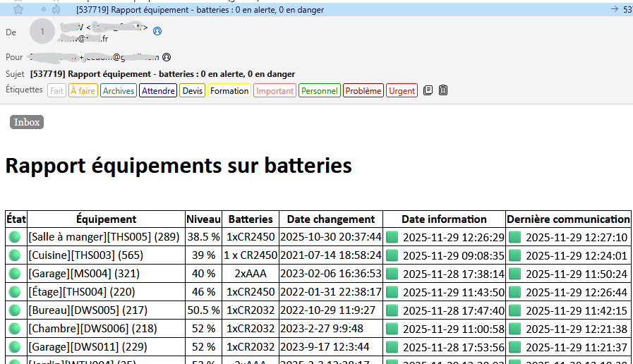Apply the Attendre label
The image size is (633, 364).
tap(158, 91)
